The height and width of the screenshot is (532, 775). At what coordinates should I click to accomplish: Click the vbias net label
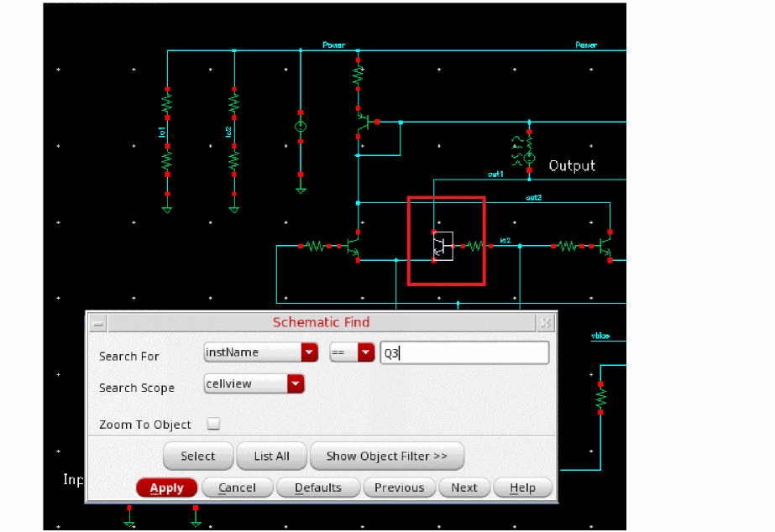(600, 336)
